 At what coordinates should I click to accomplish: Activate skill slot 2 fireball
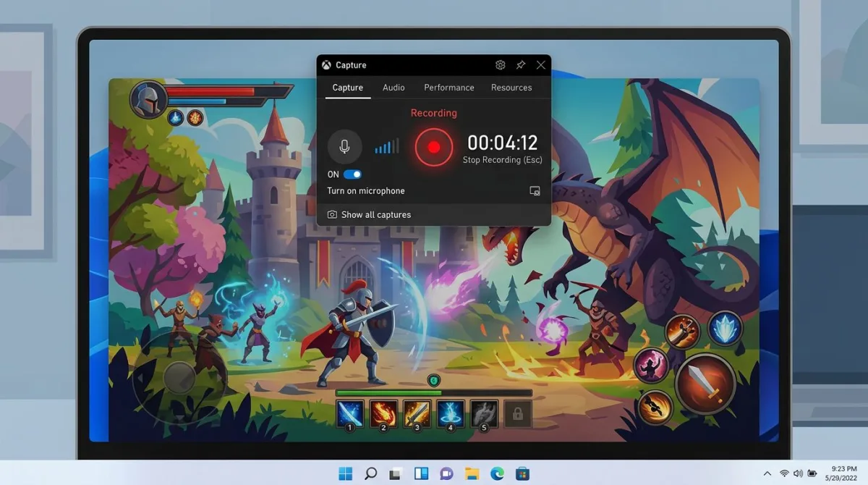pyautogui.click(x=384, y=413)
